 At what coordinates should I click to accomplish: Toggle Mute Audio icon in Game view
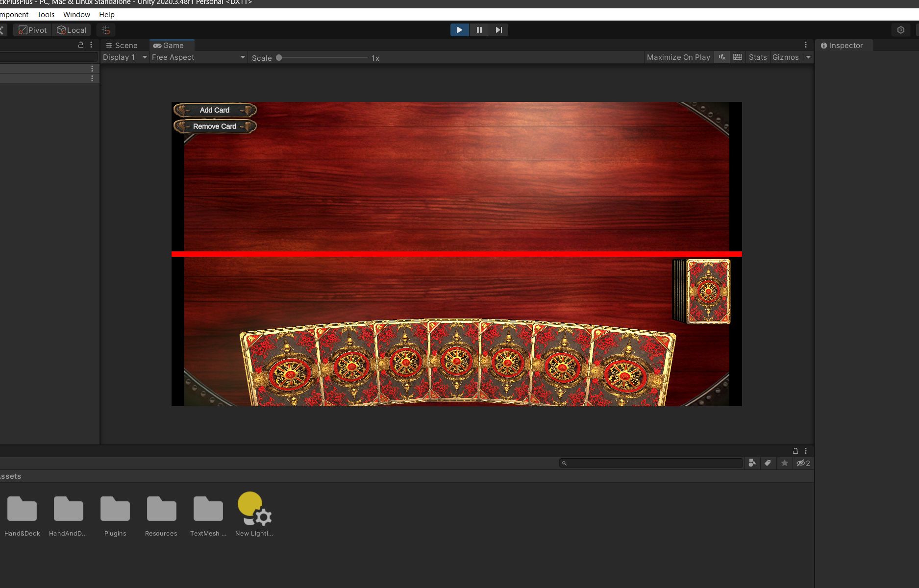coord(722,57)
